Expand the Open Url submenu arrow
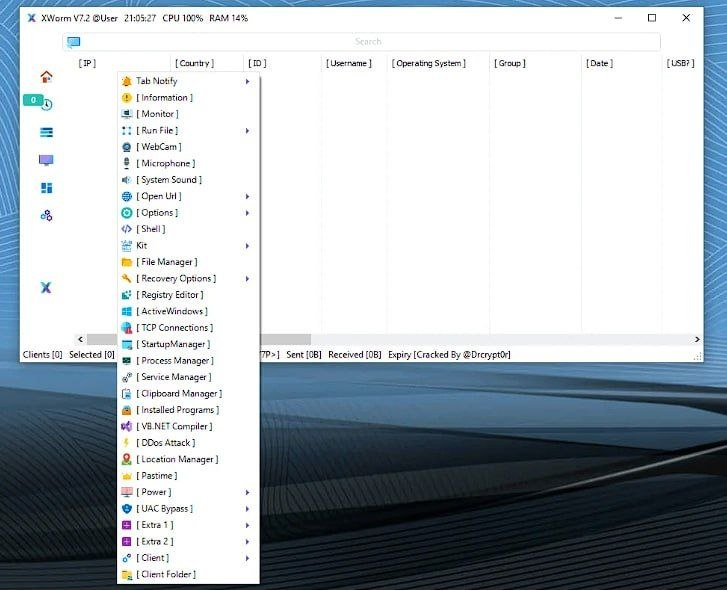Screen dimensions: 727x590 coord(248,197)
